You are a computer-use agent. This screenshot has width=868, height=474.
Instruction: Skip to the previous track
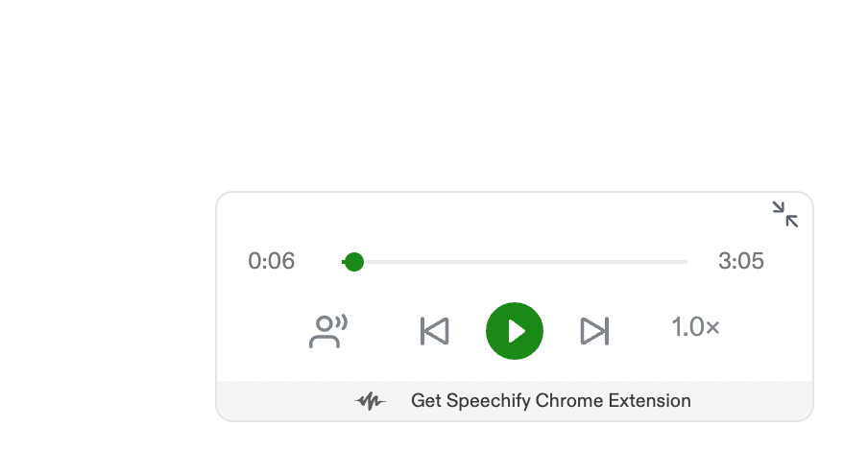(435, 331)
